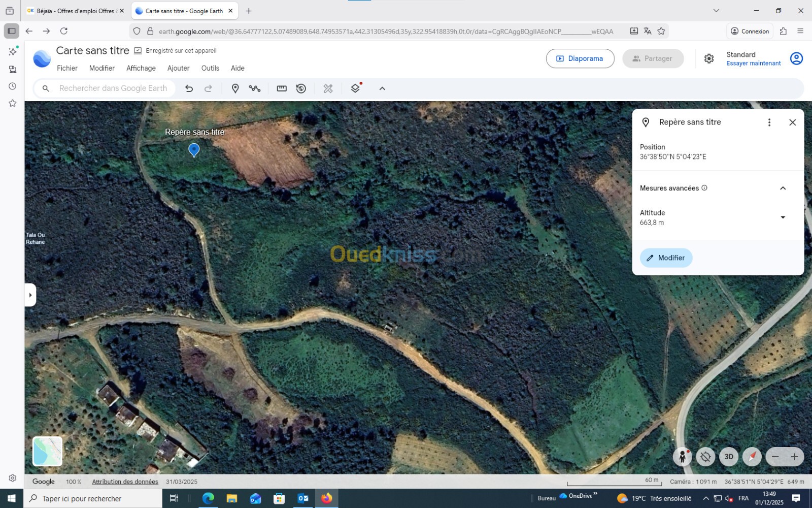The image size is (812, 508).
Task: Collapse the Mesures avancées section
Action: click(x=783, y=188)
